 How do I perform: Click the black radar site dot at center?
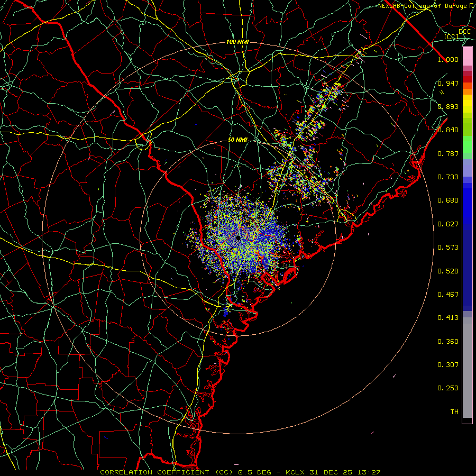point(238,237)
